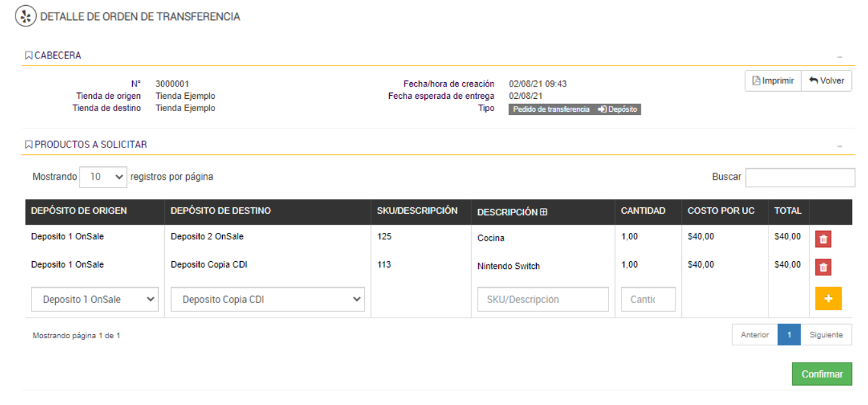
Task: Click the Cabecera bookmark icon
Action: [x=28, y=56]
